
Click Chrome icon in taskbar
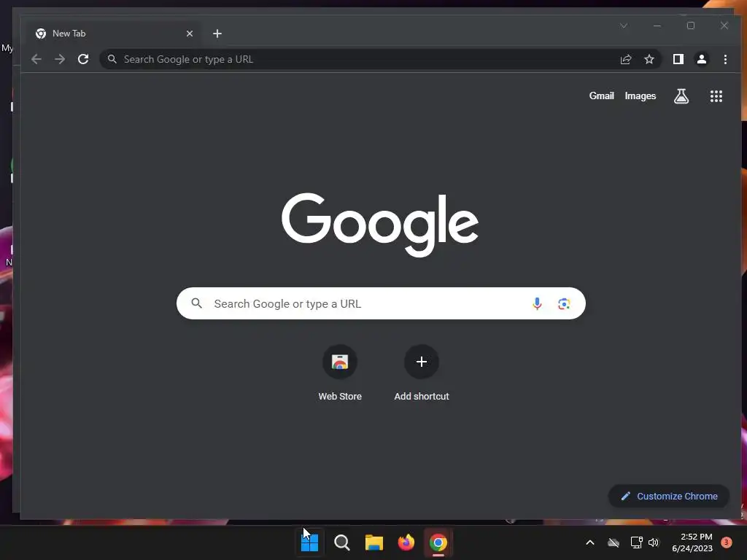pyautogui.click(x=438, y=542)
